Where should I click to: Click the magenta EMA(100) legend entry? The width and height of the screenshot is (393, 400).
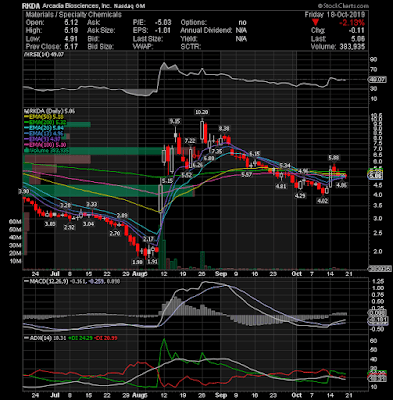tap(45, 145)
